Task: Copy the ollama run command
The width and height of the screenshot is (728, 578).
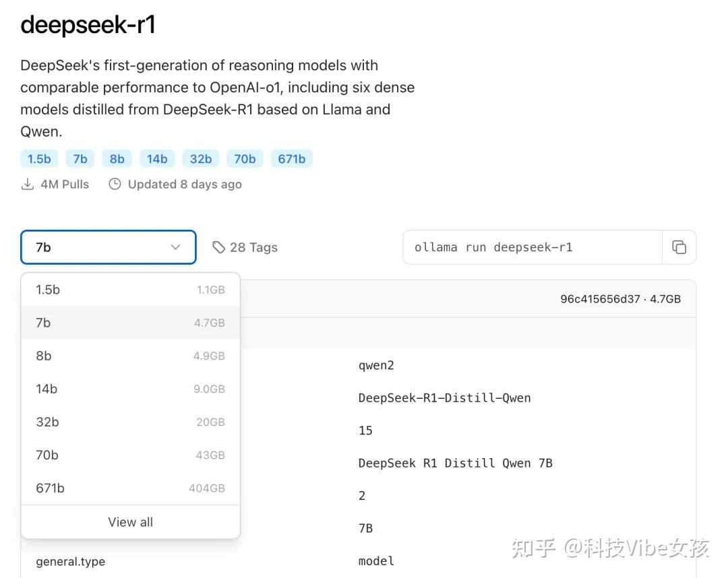Action: click(x=679, y=247)
